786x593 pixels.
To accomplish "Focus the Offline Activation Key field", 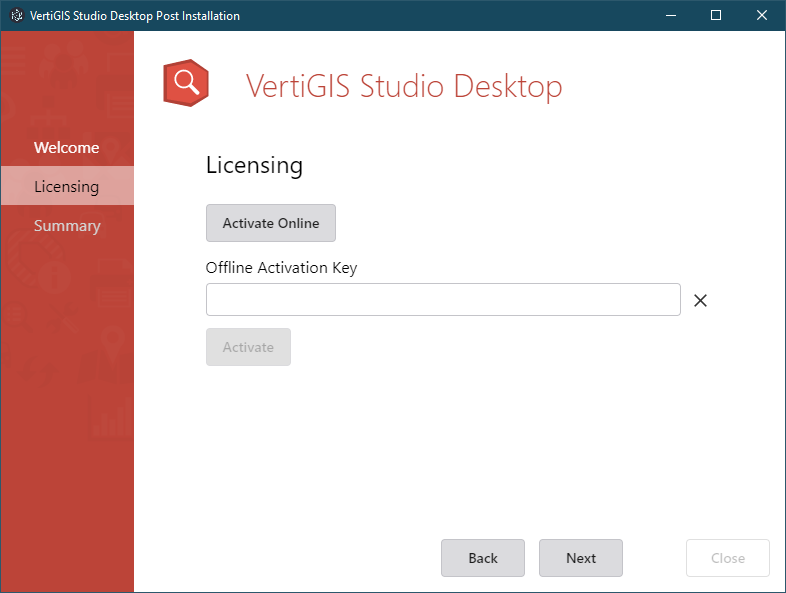I will click(x=443, y=300).
